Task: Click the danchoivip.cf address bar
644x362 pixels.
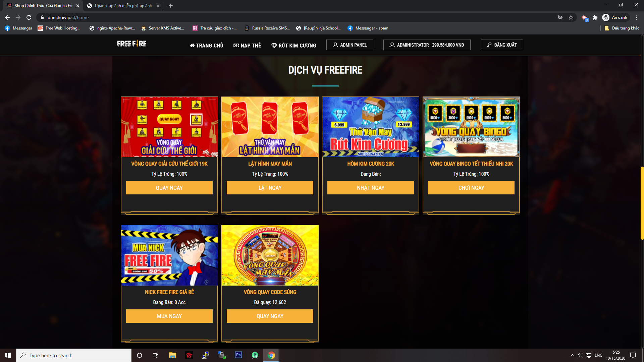Action: click(295, 17)
